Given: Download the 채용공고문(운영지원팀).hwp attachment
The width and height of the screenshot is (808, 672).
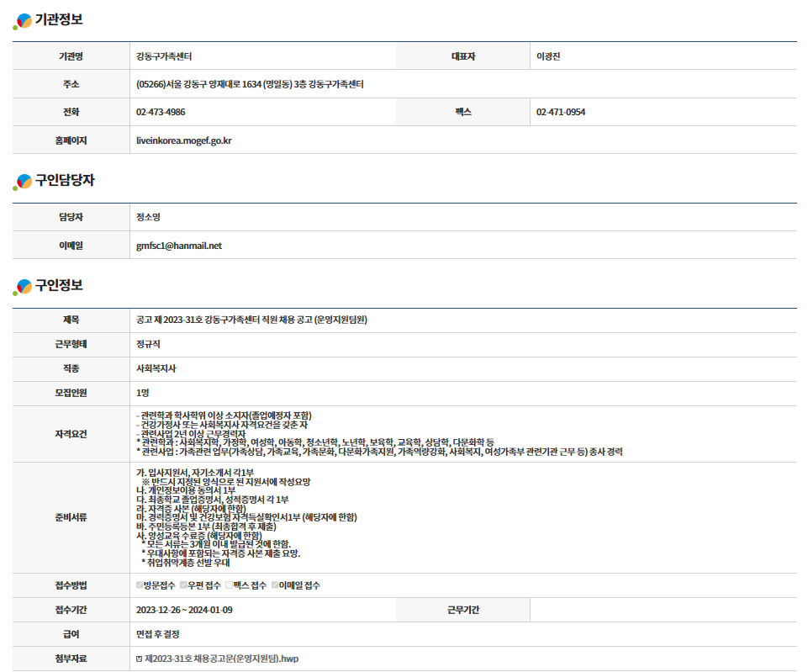Looking at the screenshot, I should (x=222, y=659).
